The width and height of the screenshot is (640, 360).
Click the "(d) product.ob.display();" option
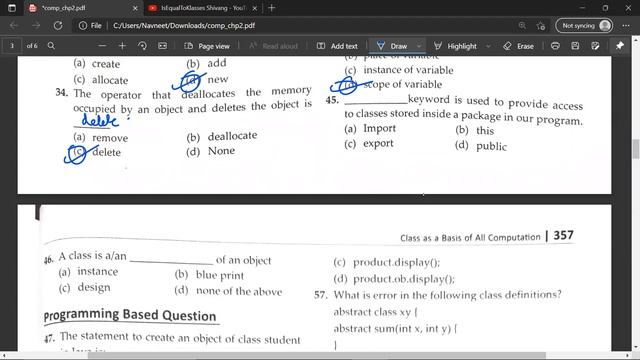pyautogui.click(x=394, y=279)
